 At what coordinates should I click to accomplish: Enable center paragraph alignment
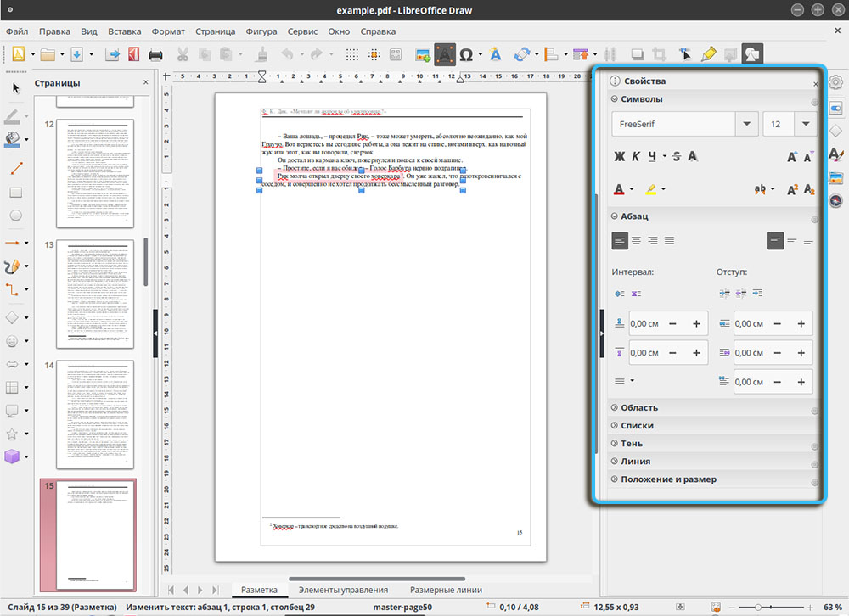pyautogui.click(x=637, y=241)
